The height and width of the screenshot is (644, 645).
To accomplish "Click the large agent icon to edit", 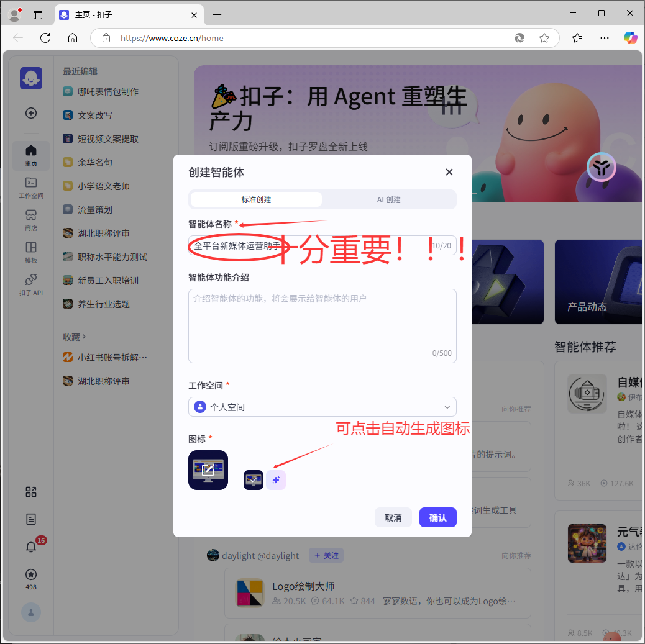I will (208, 470).
